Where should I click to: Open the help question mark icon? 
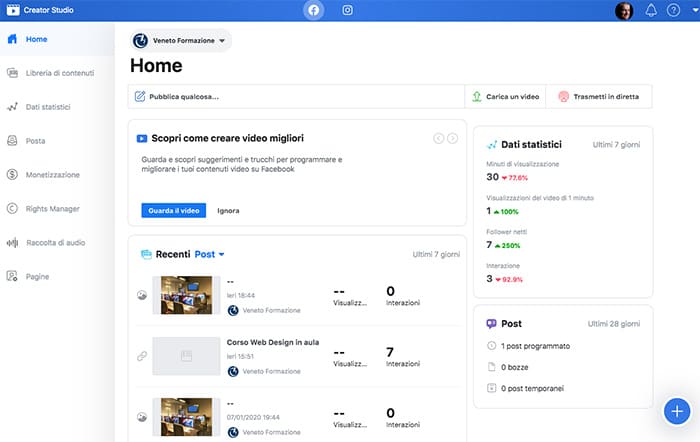coord(673,10)
